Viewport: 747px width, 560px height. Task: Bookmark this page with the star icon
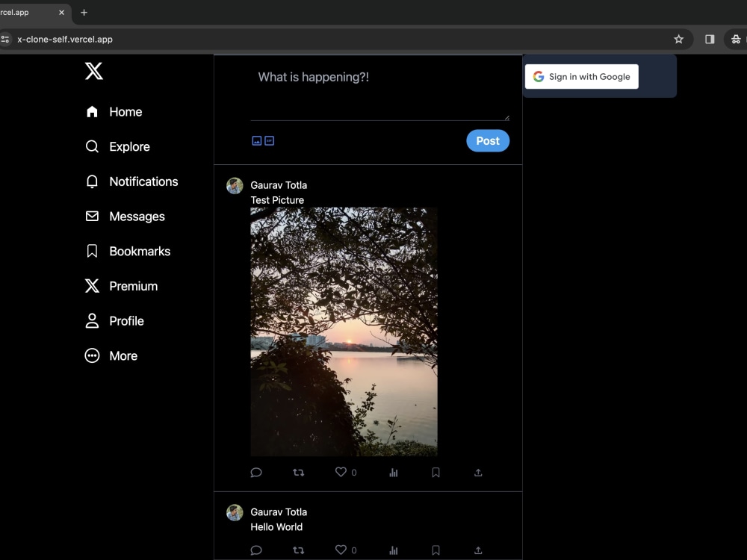pyautogui.click(x=679, y=39)
